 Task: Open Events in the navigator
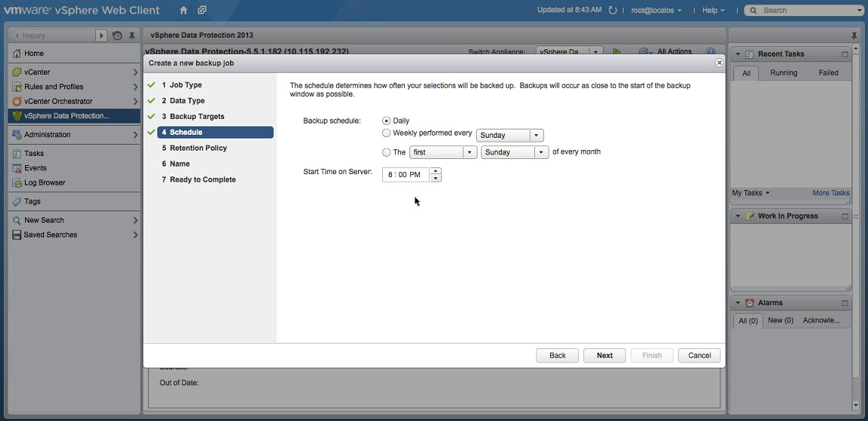pyautogui.click(x=36, y=168)
